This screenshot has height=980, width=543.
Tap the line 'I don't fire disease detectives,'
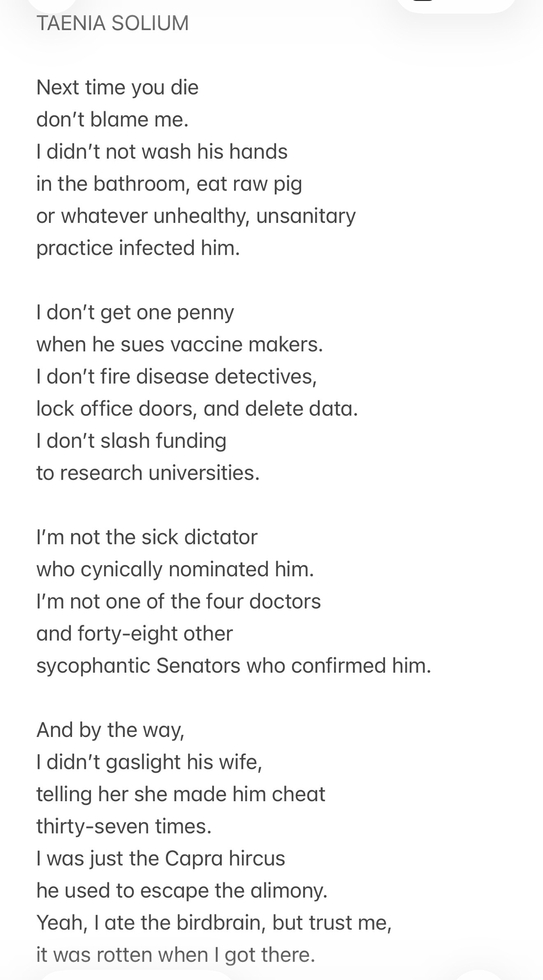pyautogui.click(x=177, y=376)
